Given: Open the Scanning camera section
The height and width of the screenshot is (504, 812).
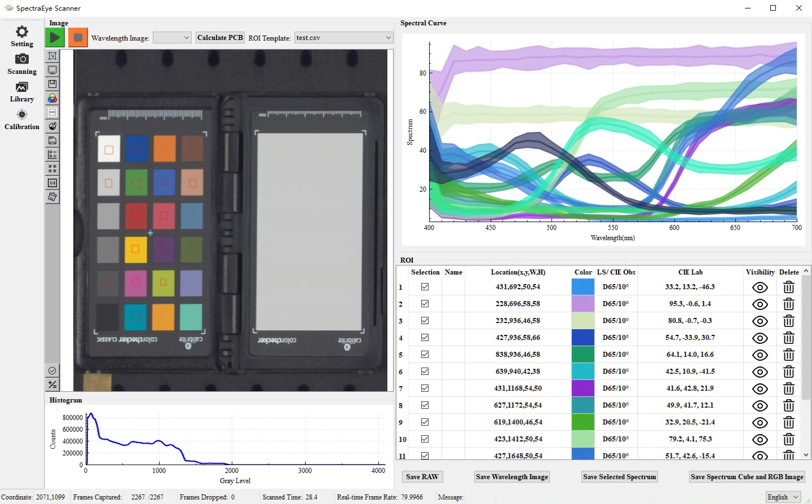Looking at the screenshot, I should coord(22,64).
